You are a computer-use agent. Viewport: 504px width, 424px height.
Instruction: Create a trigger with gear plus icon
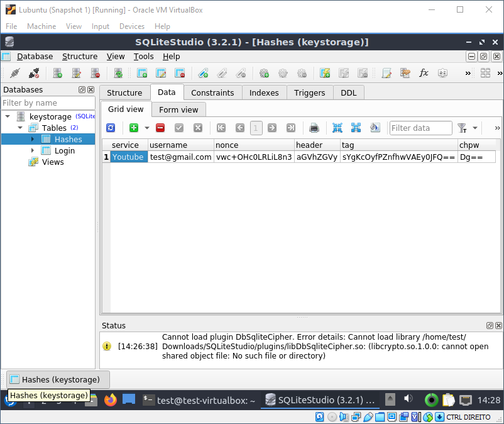[x=264, y=73]
